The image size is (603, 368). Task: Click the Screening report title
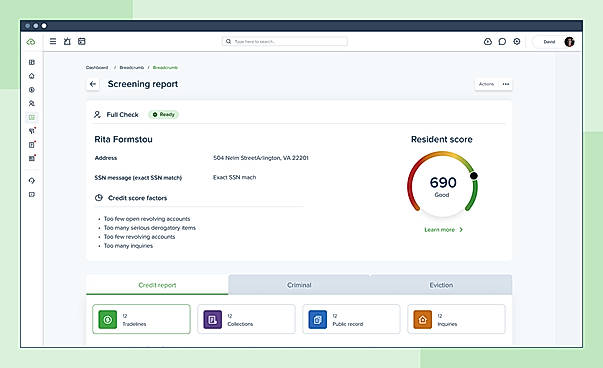143,84
